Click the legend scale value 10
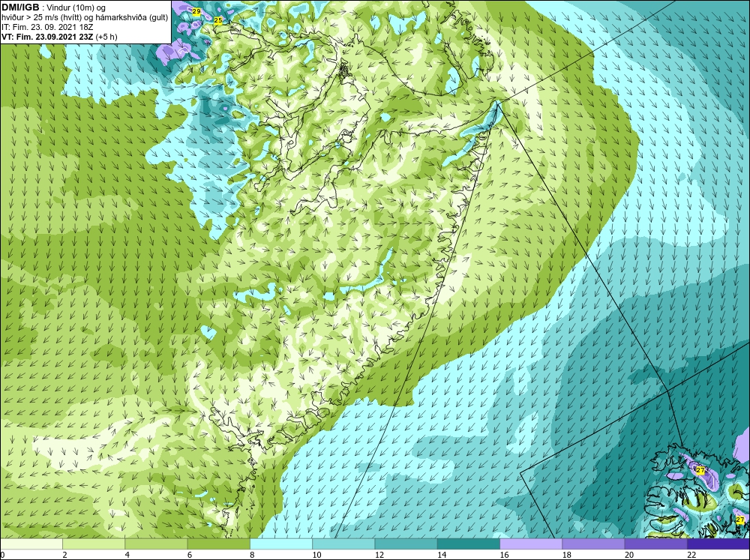The height and width of the screenshot is (560, 750). [x=316, y=555]
